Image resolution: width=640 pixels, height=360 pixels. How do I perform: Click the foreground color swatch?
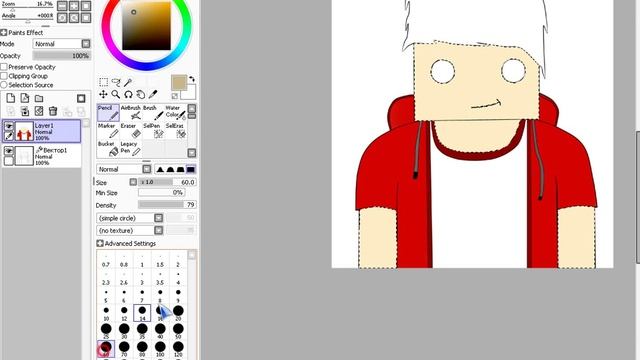(179, 82)
